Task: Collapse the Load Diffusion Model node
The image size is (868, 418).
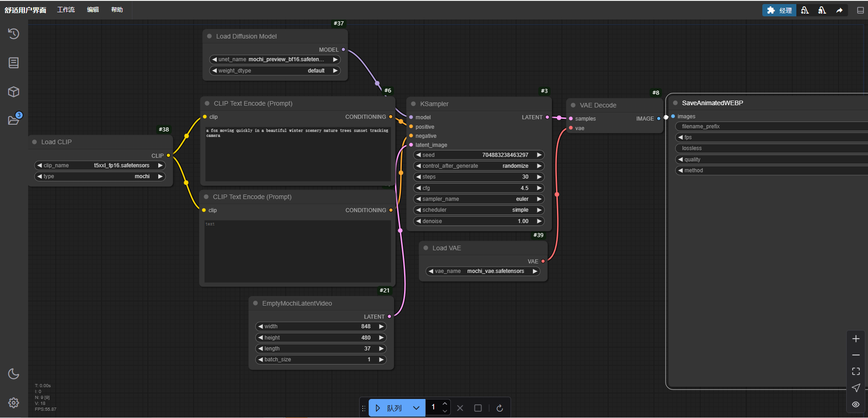Action: point(210,36)
